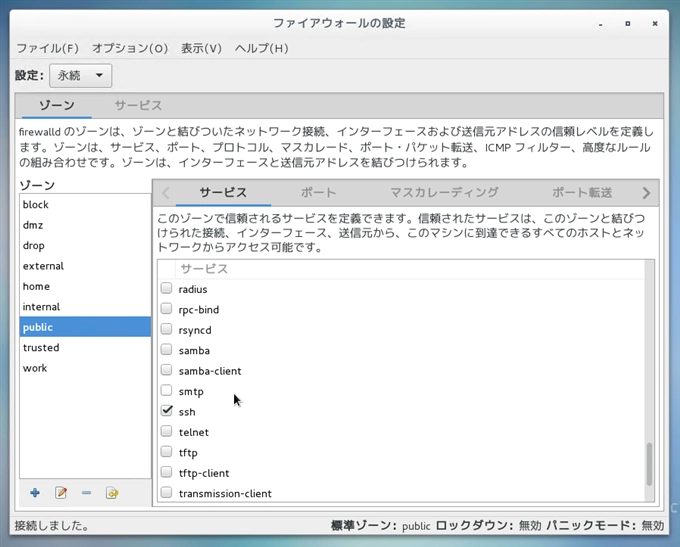This screenshot has height=547, width=680.
Task: Open the ファイル(F) menu
Action: point(48,48)
